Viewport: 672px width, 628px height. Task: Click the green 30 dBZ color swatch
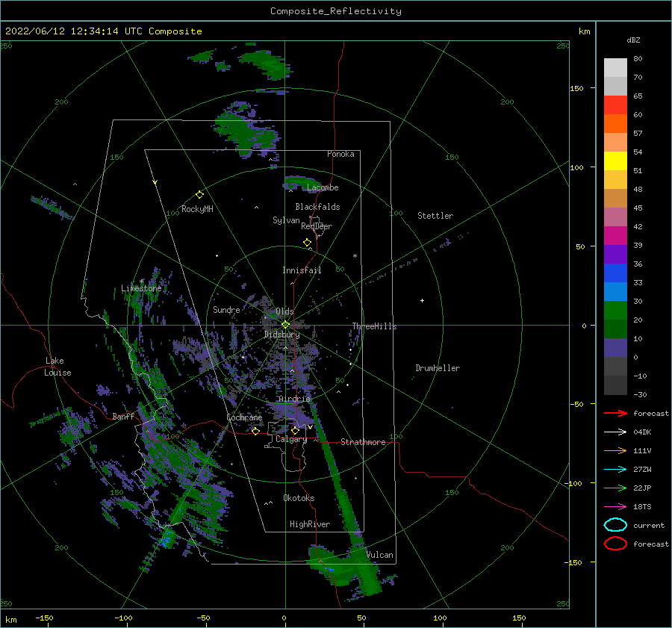[615, 311]
